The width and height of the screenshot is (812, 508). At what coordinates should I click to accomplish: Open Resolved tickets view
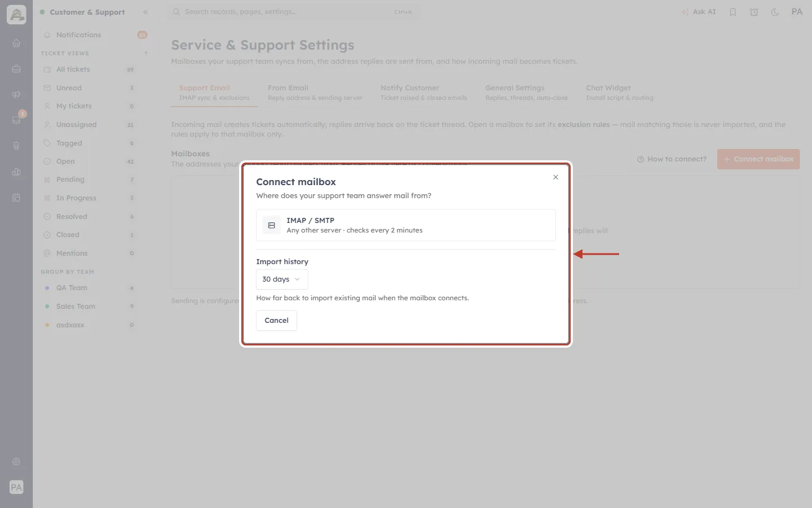point(89,217)
